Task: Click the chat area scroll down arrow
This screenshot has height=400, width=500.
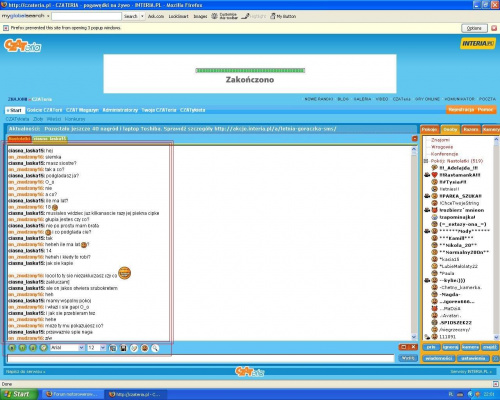Action: click(414, 337)
